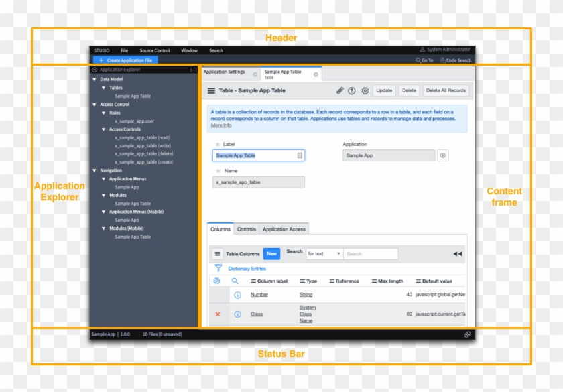
Task: Collapse the Roles tree node
Action: 103,113
